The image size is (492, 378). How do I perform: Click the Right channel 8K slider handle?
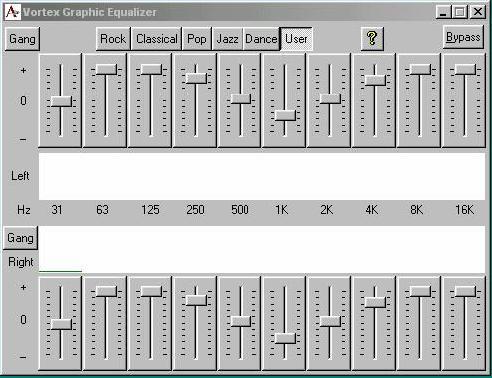click(420, 291)
